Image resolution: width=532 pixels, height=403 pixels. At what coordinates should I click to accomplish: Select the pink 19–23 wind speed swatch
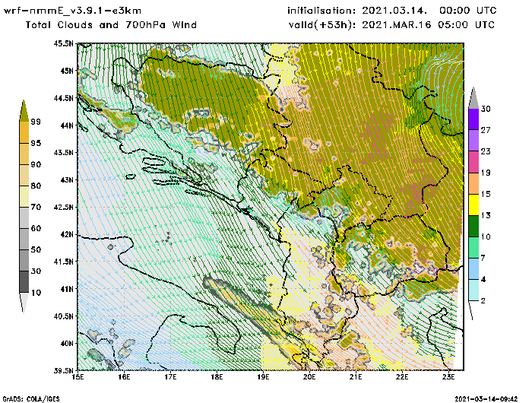pos(473,162)
